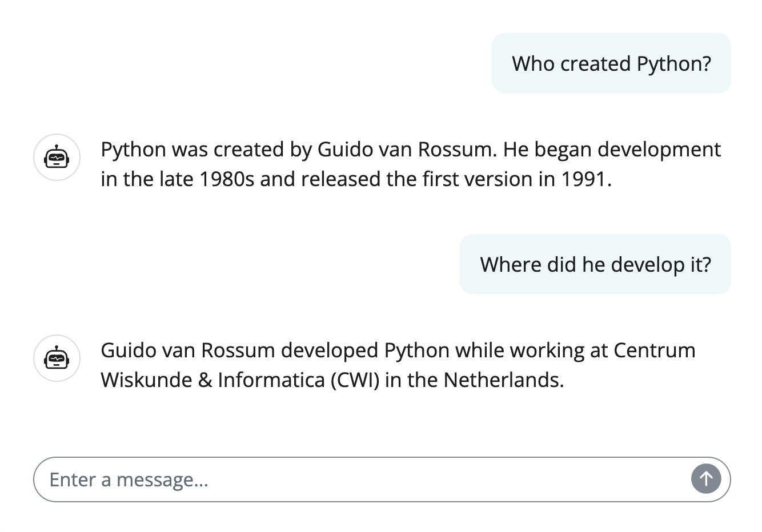762x532 pixels.
Task: Focus the "Enter a message..." input field
Action: point(366,479)
